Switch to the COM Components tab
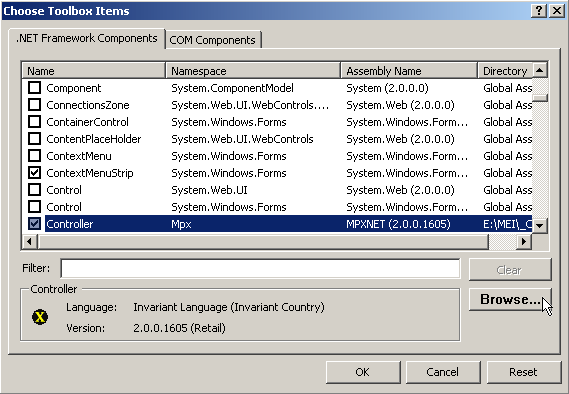 click(x=212, y=40)
